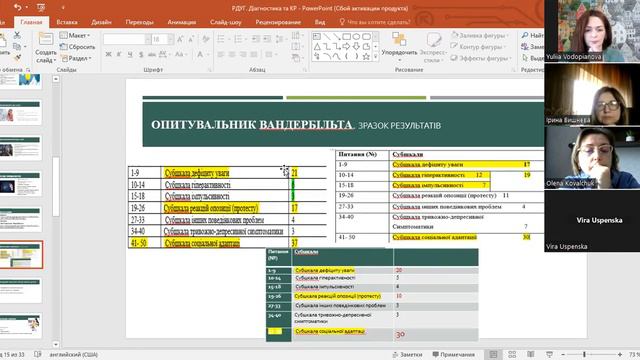Viewport: 640px width, 360px height.
Task: Select the Triangle shape in gallery
Action: 317,47
